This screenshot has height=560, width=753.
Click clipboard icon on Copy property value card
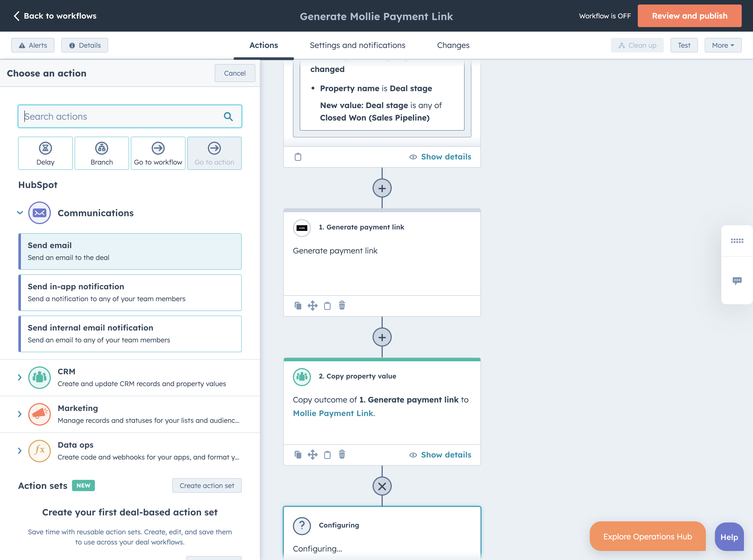pyautogui.click(x=327, y=454)
